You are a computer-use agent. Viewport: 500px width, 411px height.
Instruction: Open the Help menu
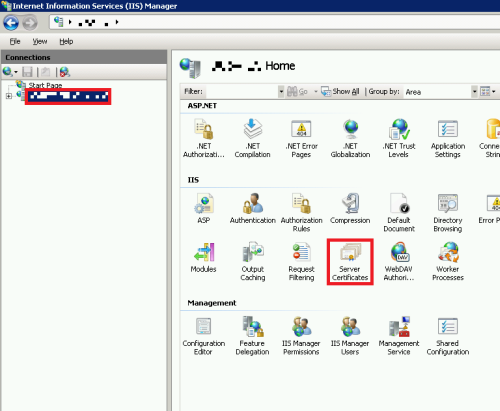[x=66, y=41]
